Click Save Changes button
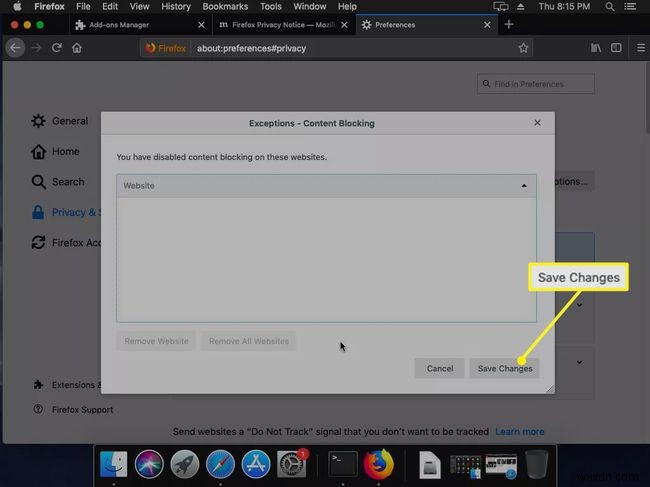The height and width of the screenshot is (487, 650). [x=504, y=368]
